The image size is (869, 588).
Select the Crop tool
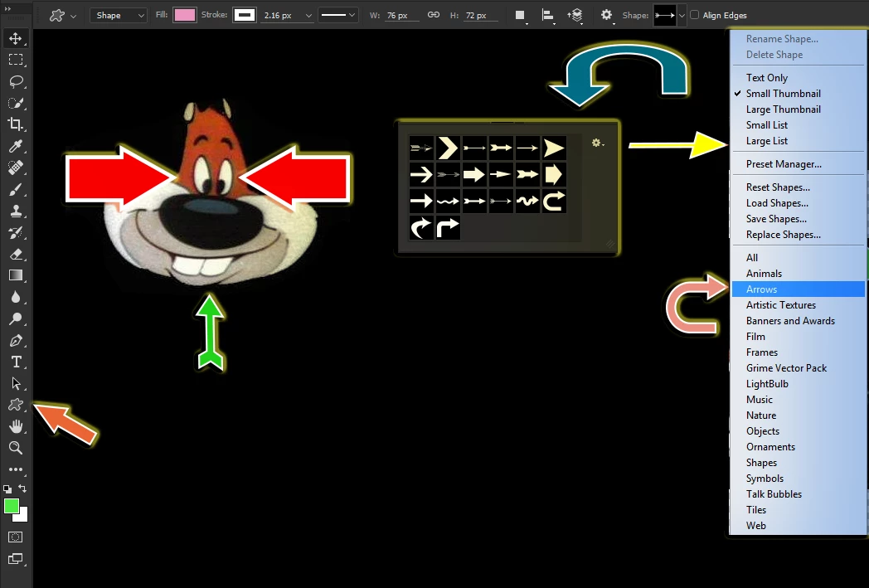16,124
